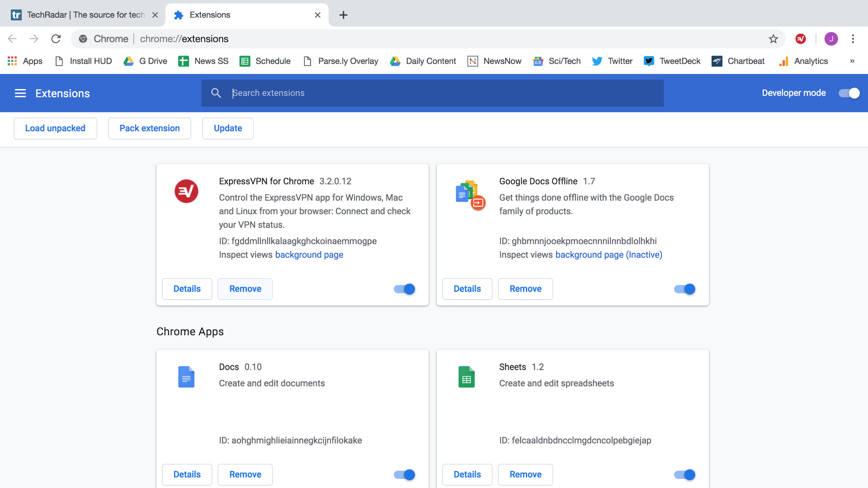Bookmark this page with the star icon
This screenshot has height=488, width=868.
pyautogui.click(x=774, y=39)
